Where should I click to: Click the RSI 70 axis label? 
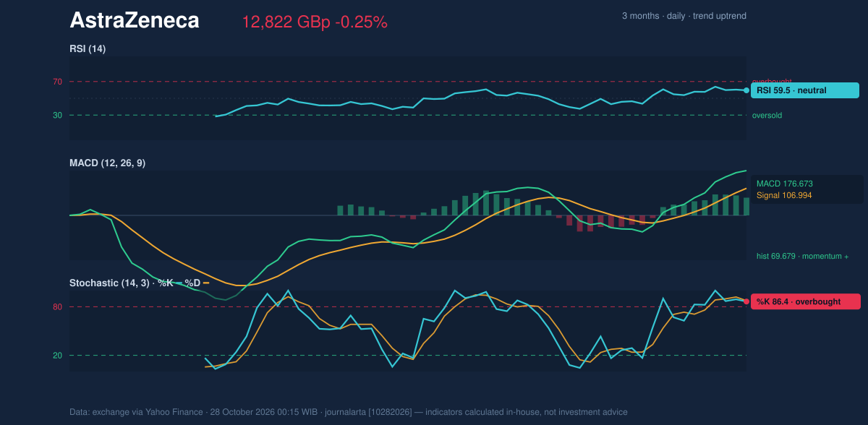point(57,82)
